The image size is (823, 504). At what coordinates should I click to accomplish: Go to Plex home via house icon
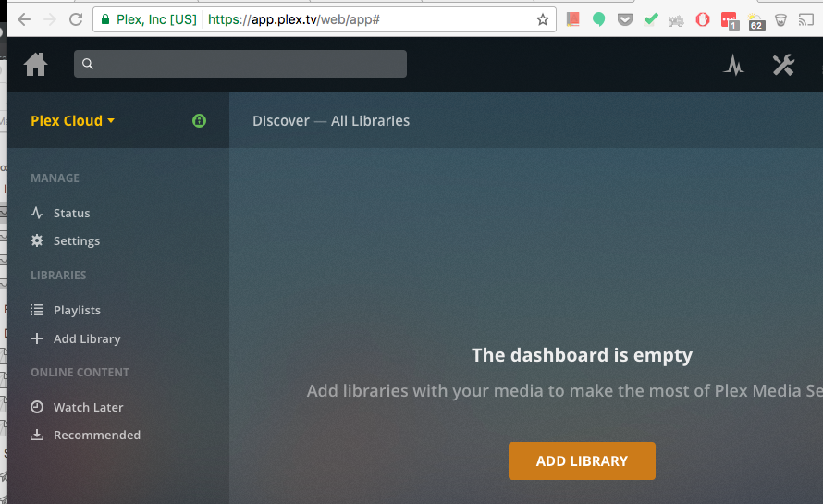[36, 65]
